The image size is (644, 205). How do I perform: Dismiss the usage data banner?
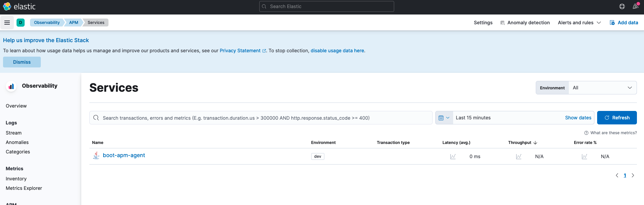[x=22, y=62]
